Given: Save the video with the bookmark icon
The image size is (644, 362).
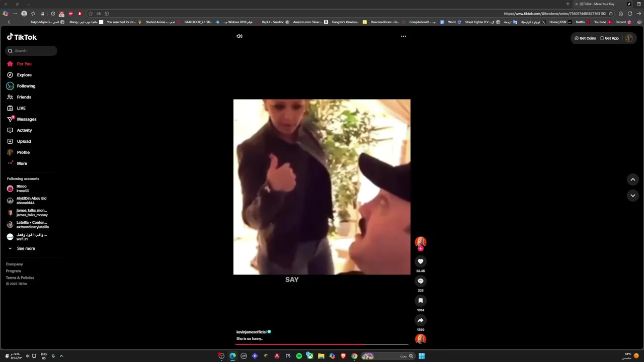Looking at the screenshot, I should (x=421, y=301).
